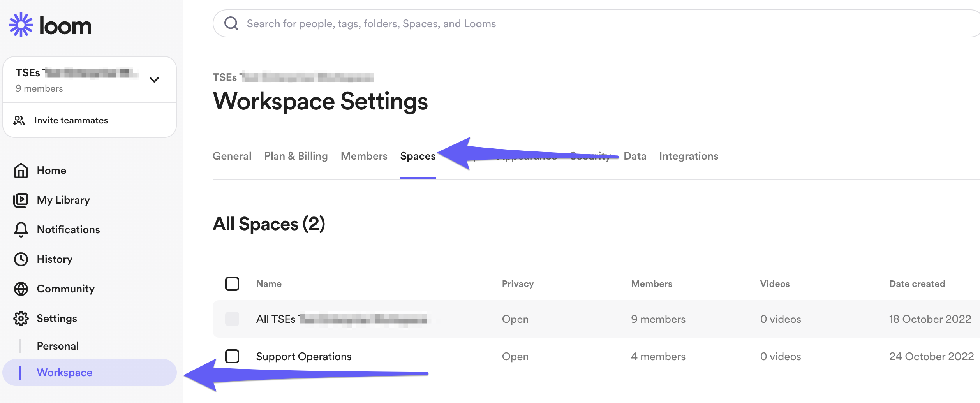
Task: Check the Support Operations space checkbox
Action: click(232, 356)
